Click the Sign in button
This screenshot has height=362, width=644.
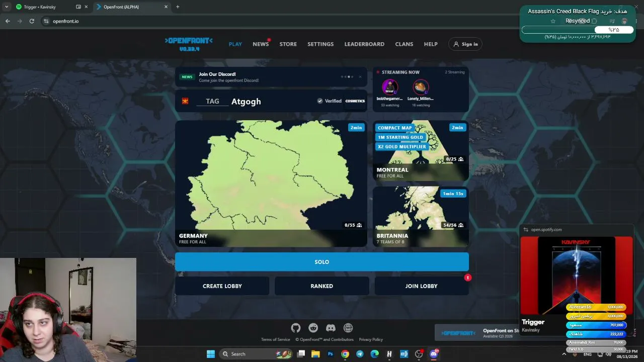tap(465, 44)
